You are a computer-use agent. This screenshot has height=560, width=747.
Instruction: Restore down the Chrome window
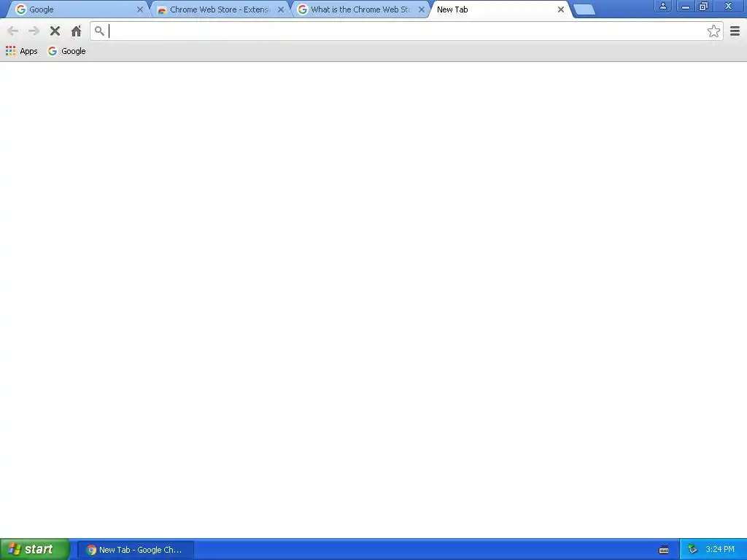[703, 6]
